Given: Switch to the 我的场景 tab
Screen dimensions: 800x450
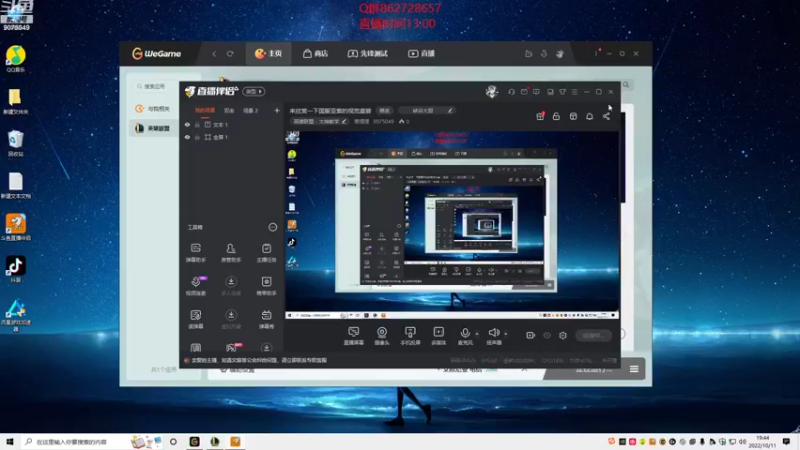Looking at the screenshot, I should 205,110.
